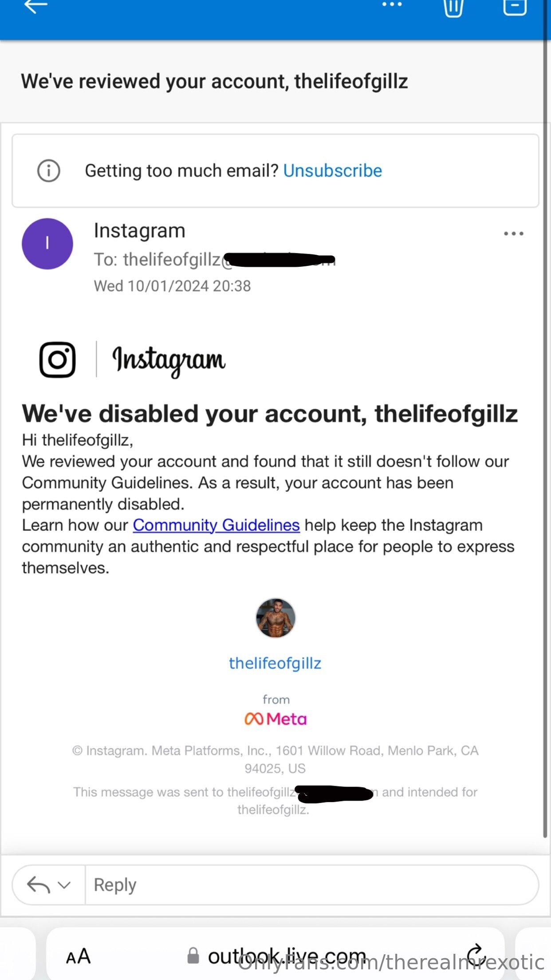The height and width of the screenshot is (980, 551).
Task: Tap the back arrow in header
Action: coord(35,6)
